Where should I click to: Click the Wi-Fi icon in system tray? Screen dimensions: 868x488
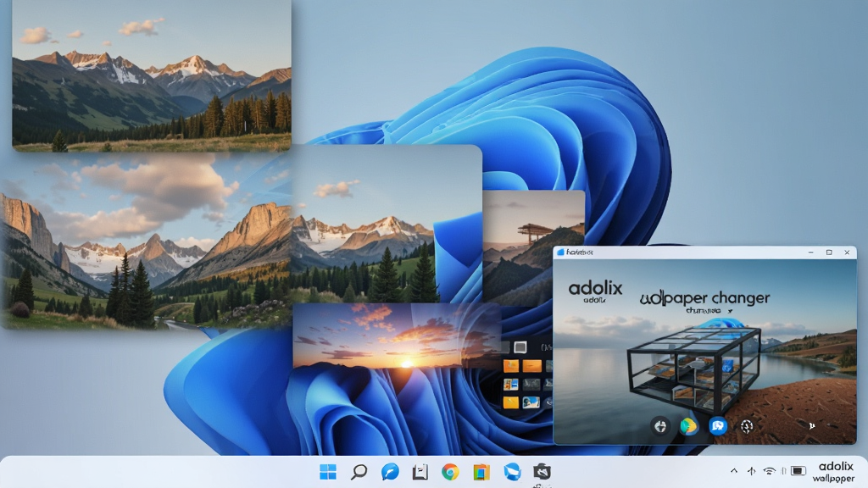point(769,471)
